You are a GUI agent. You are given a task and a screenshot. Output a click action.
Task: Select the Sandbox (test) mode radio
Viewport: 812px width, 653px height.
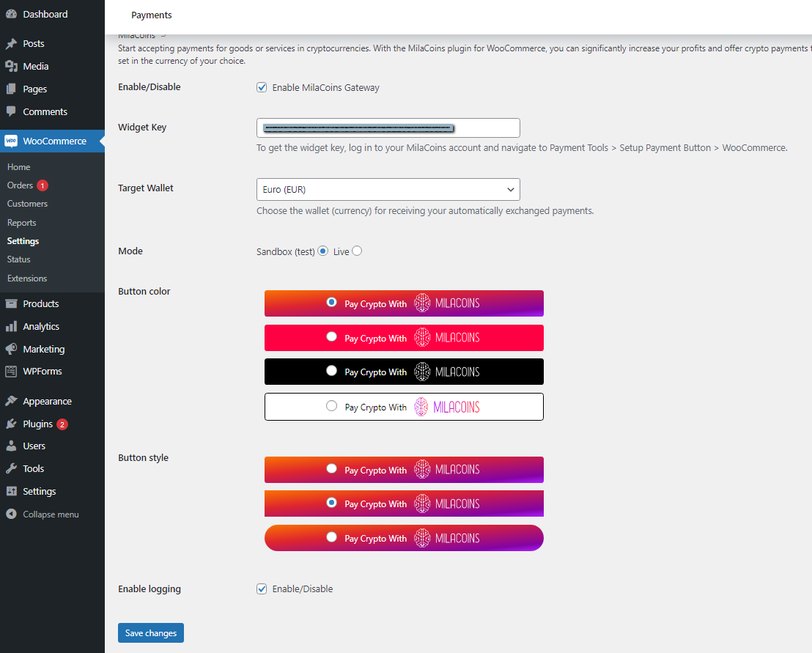tap(322, 251)
